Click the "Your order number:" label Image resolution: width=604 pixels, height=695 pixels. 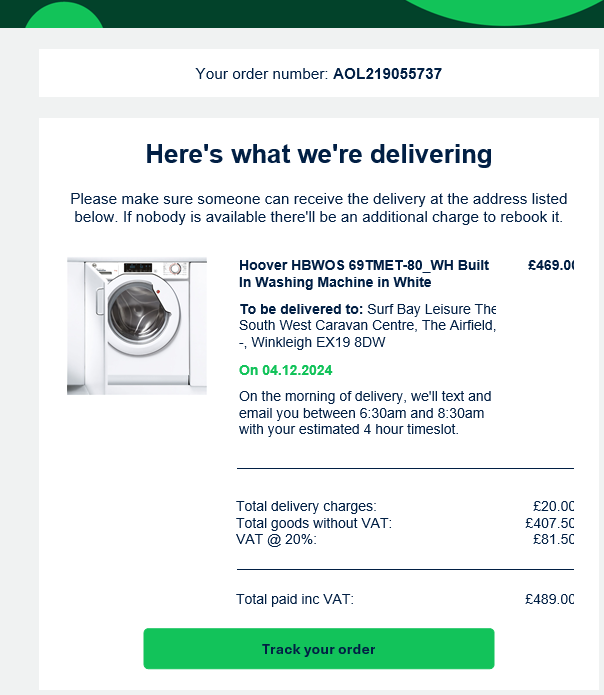point(262,73)
